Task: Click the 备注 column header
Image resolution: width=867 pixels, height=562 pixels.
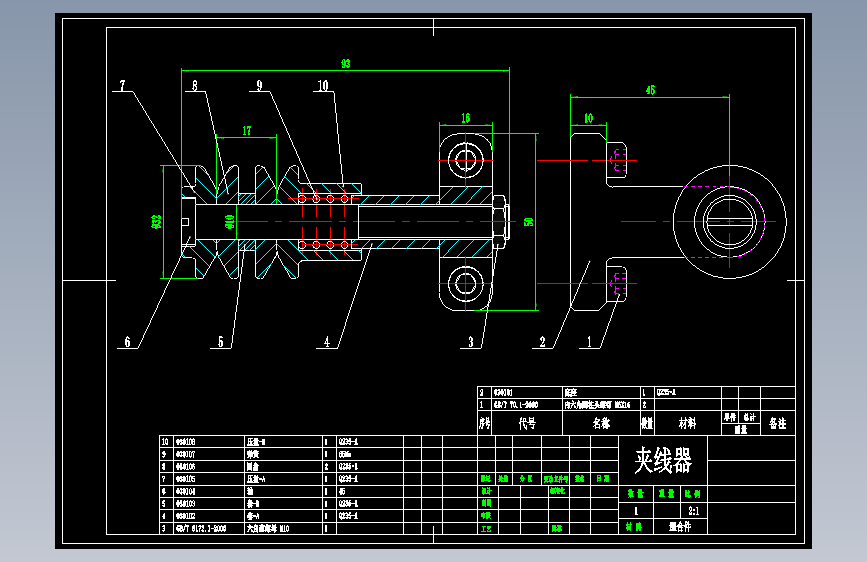Action: [777, 424]
